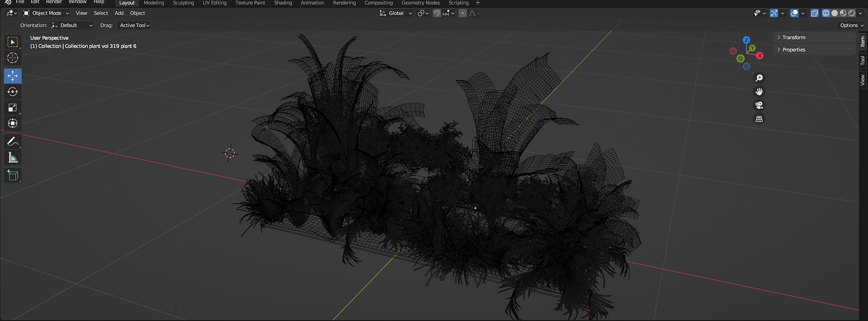Open object visibility and selectability menu
This screenshot has height=321, width=868.
[760, 13]
